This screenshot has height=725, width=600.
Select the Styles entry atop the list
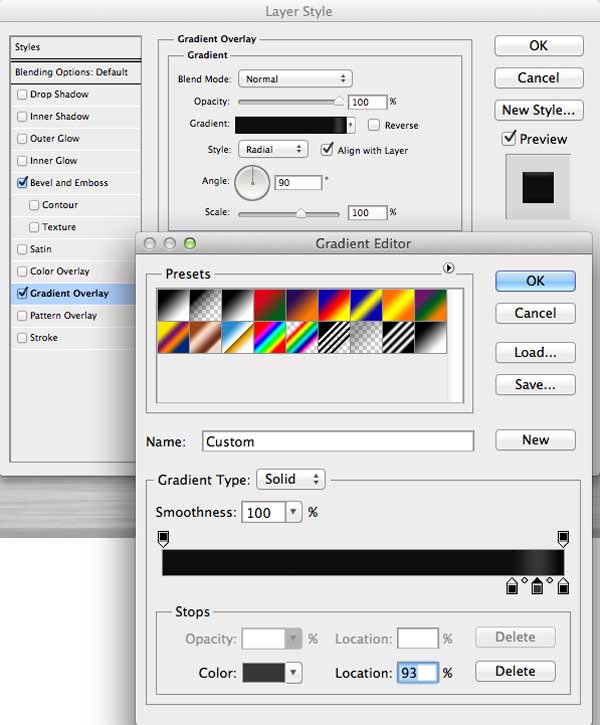coord(75,47)
